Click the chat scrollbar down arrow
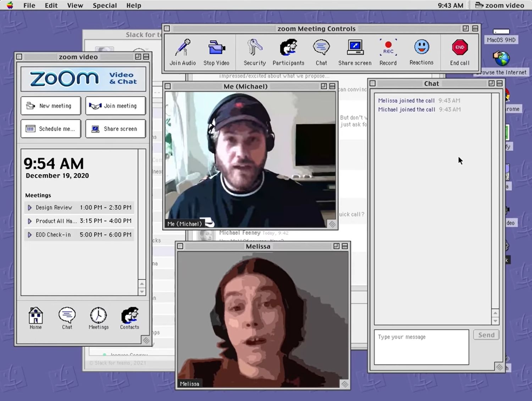The image size is (532, 401). (495, 321)
